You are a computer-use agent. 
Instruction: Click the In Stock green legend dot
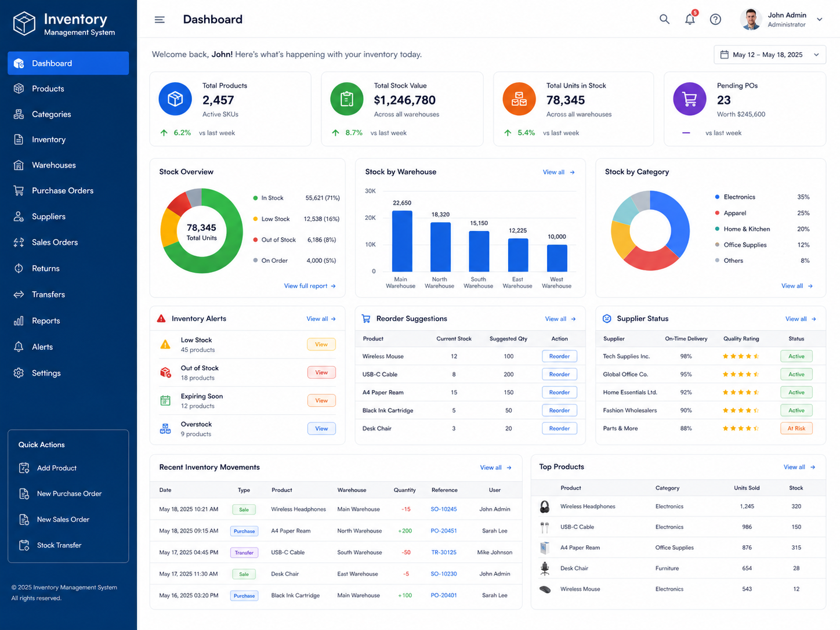click(x=255, y=198)
